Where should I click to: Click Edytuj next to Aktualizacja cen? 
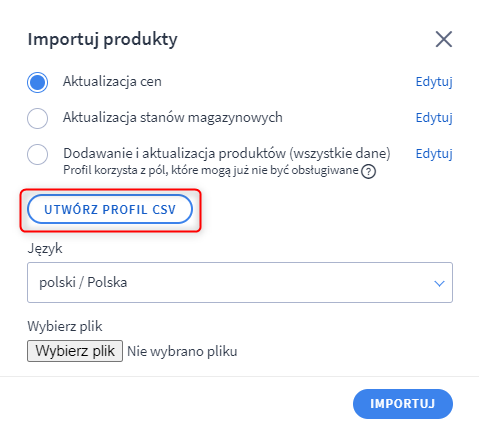pyautogui.click(x=434, y=82)
